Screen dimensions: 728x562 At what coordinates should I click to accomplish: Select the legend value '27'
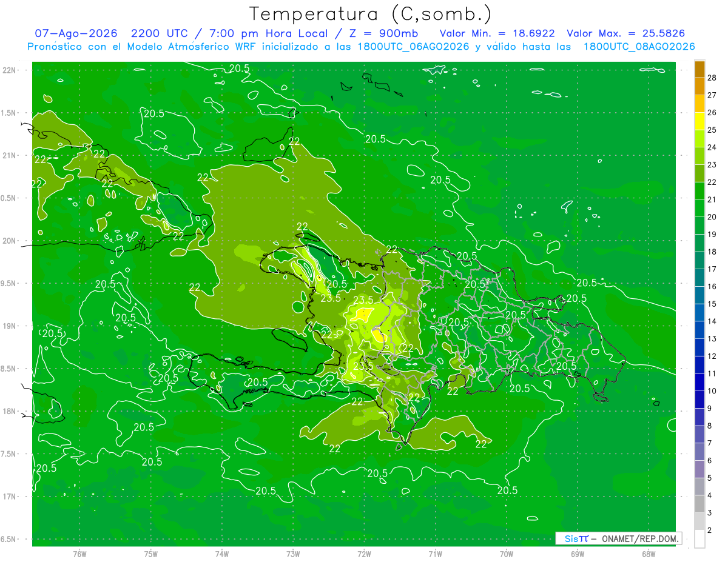[713, 95]
